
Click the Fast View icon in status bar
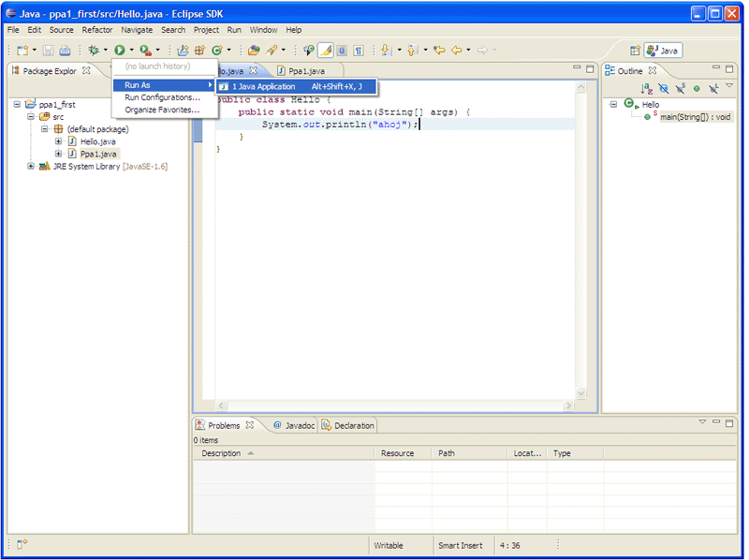(22, 544)
